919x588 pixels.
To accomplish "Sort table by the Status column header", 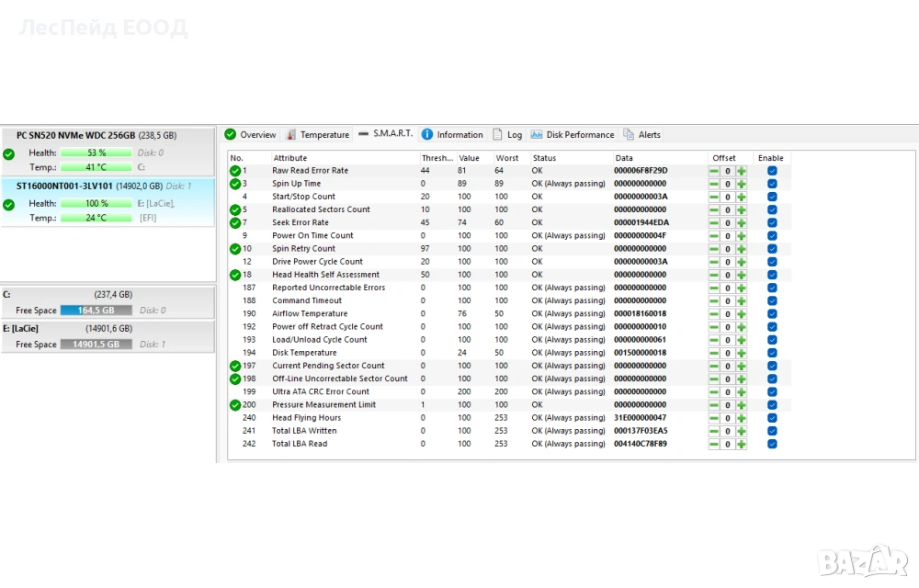I will (544, 159).
